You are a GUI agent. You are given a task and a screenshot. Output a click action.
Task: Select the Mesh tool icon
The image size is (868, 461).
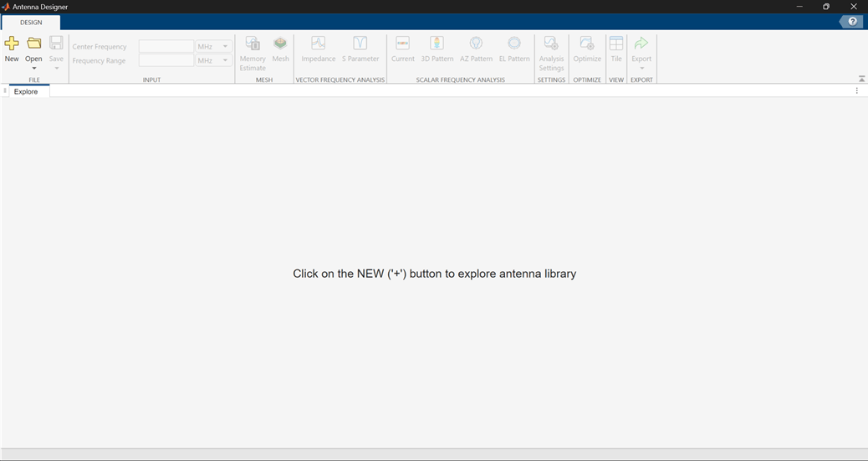tap(280, 44)
